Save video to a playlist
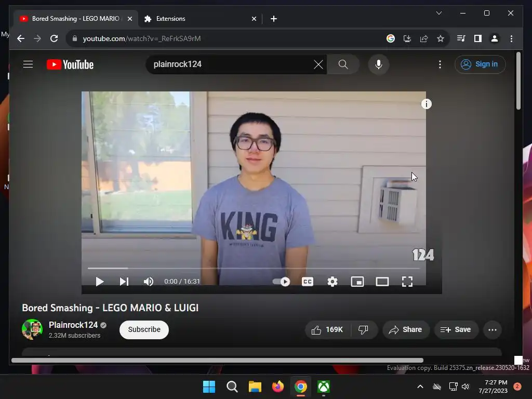Screen dimensions: 532x399 pyautogui.click(x=456, y=330)
